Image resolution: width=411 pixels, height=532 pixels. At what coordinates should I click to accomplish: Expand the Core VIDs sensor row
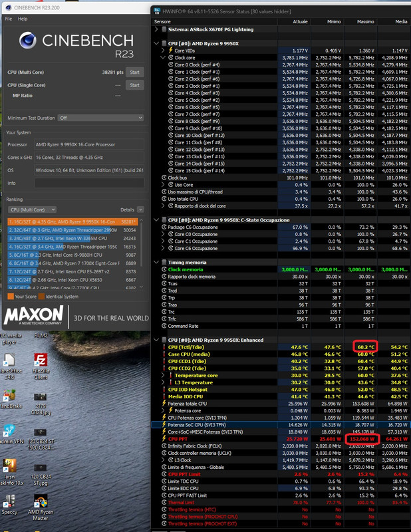click(163, 51)
